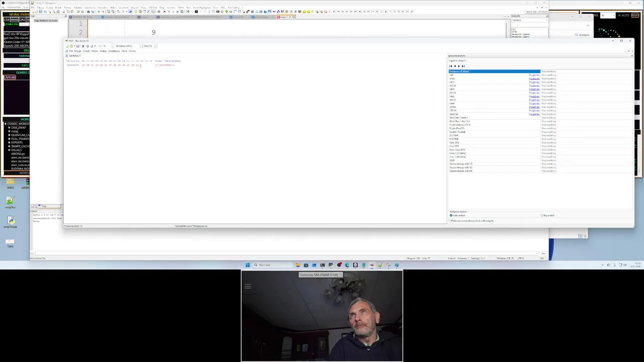The image size is (644, 362).
Task: Click decoded text column in hex view
Action: [165, 65]
